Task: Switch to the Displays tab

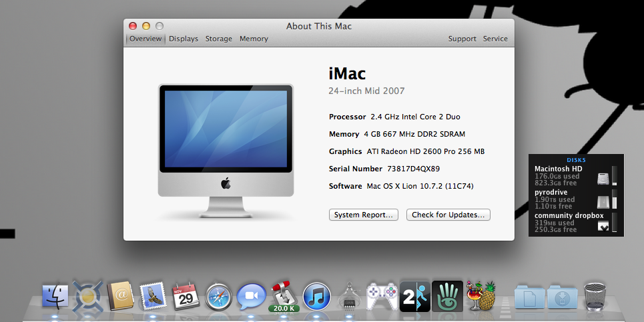Action: coord(183,39)
